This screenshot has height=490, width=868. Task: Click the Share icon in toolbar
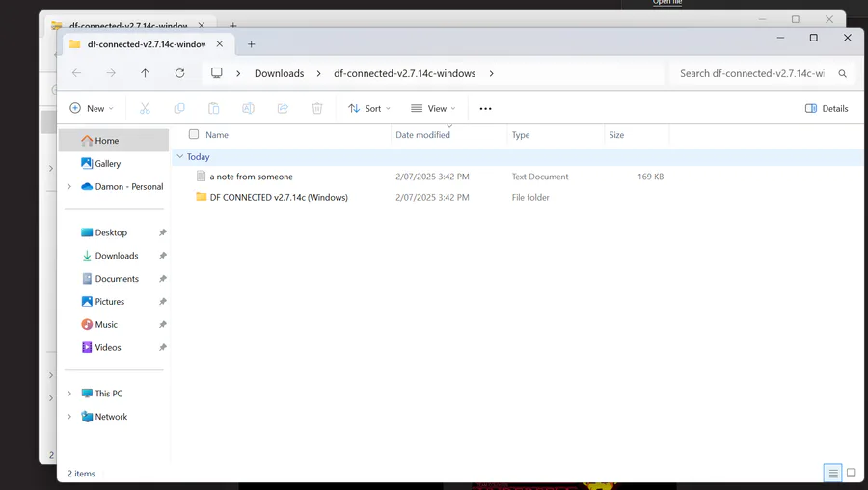coord(283,109)
